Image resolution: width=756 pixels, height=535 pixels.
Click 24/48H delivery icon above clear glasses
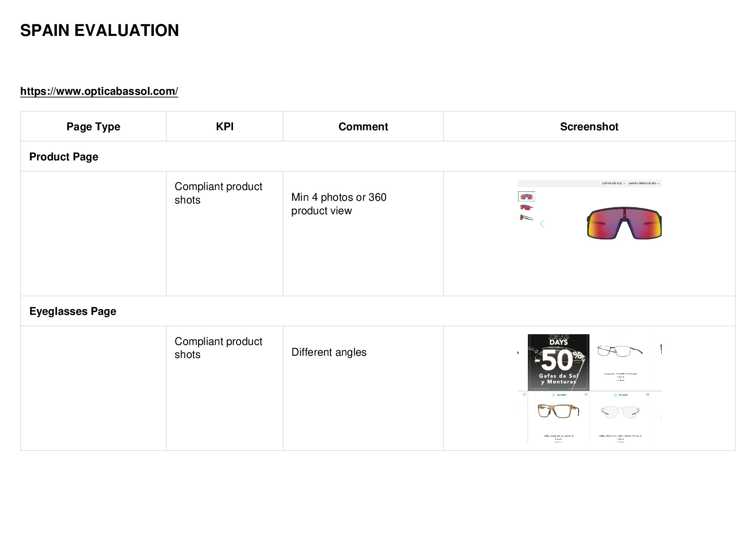click(x=620, y=395)
